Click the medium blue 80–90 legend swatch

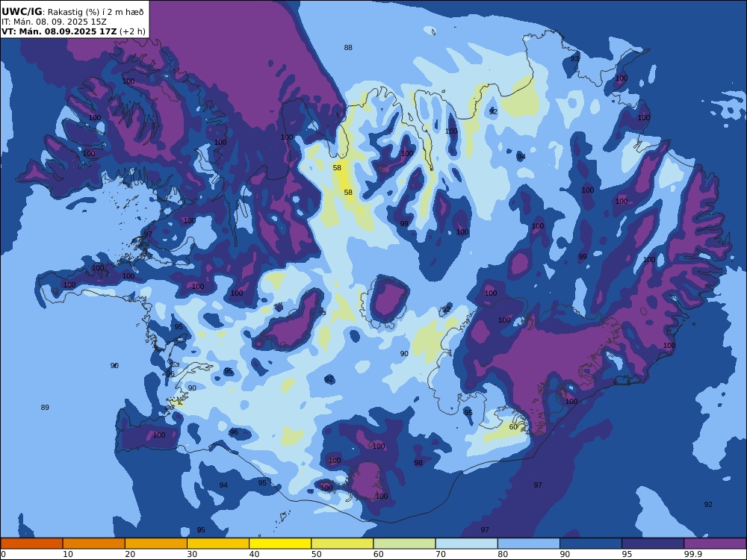pos(529,544)
